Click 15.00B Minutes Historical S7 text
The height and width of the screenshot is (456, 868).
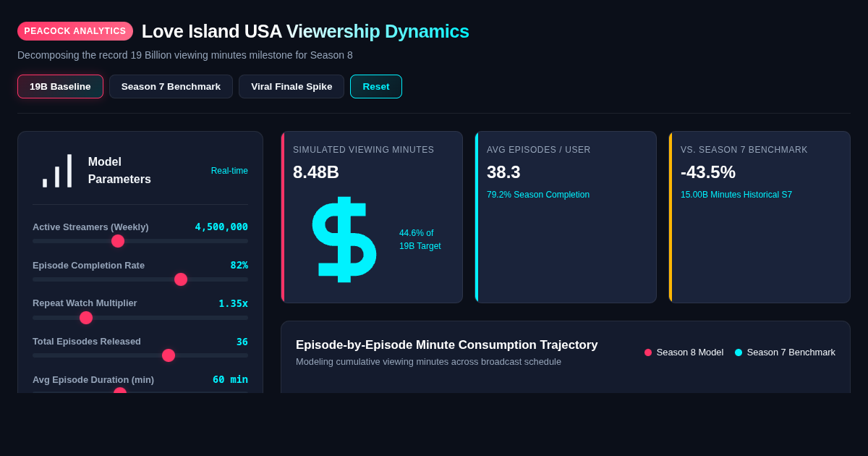[x=736, y=195]
